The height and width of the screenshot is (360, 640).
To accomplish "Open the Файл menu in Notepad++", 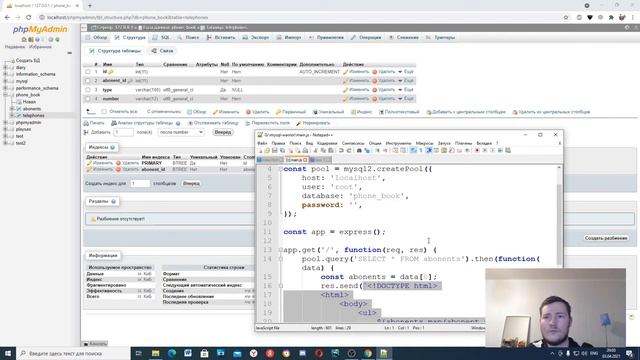I will tap(262, 143).
